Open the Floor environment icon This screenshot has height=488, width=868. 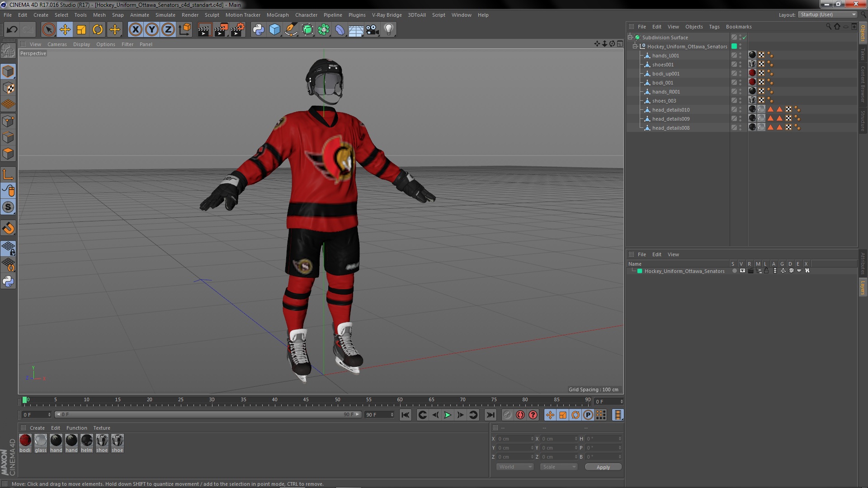tap(356, 30)
